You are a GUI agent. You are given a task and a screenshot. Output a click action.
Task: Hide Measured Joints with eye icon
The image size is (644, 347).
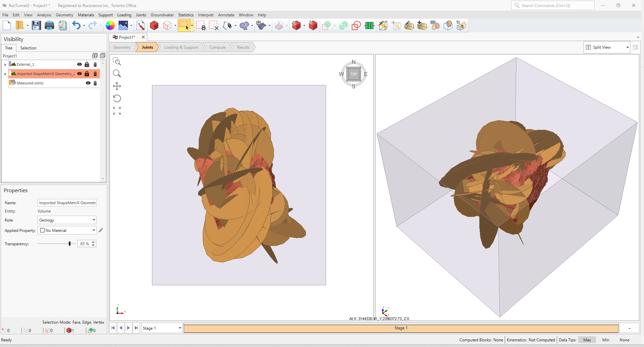[x=88, y=83]
